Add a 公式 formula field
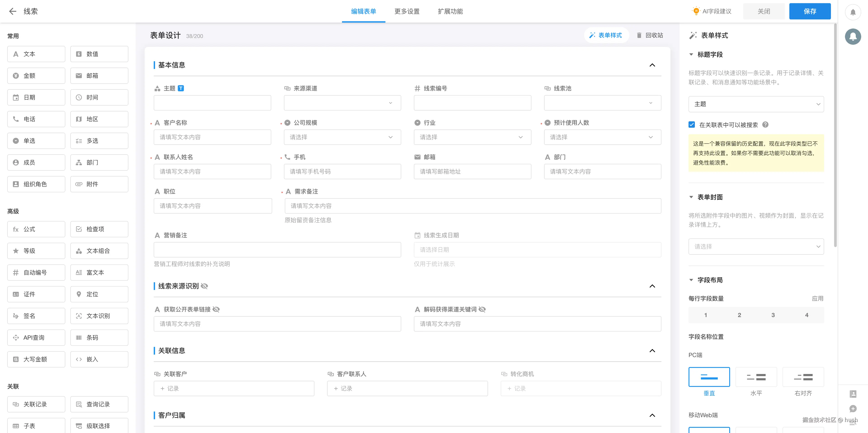The image size is (868, 433). coord(36,229)
